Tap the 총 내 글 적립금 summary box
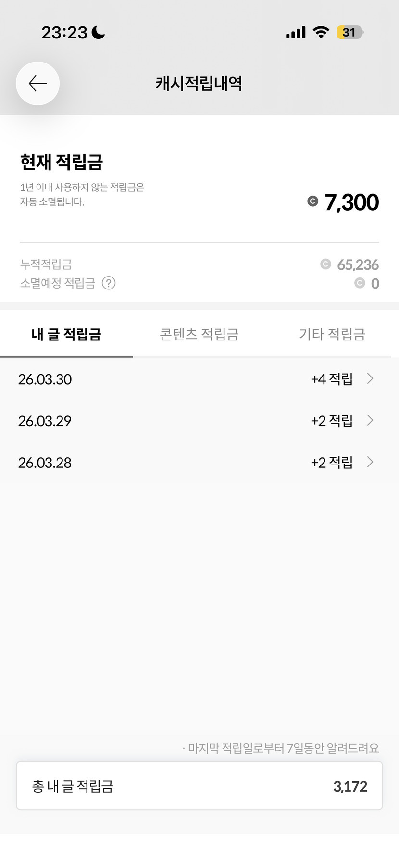This screenshot has height=868, width=399. pos(199,786)
